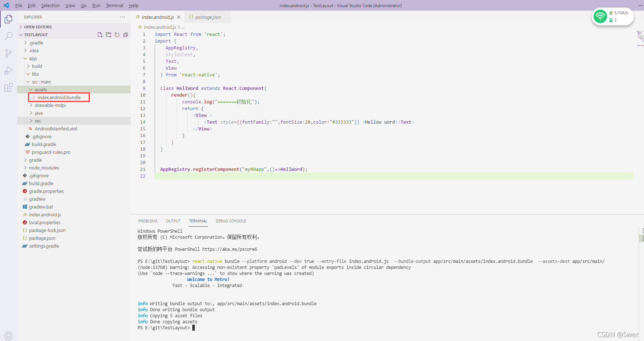This screenshot has width=644, height=341.
Task: Switch to the OUTPUT panel tab
Action: [173, 221]
